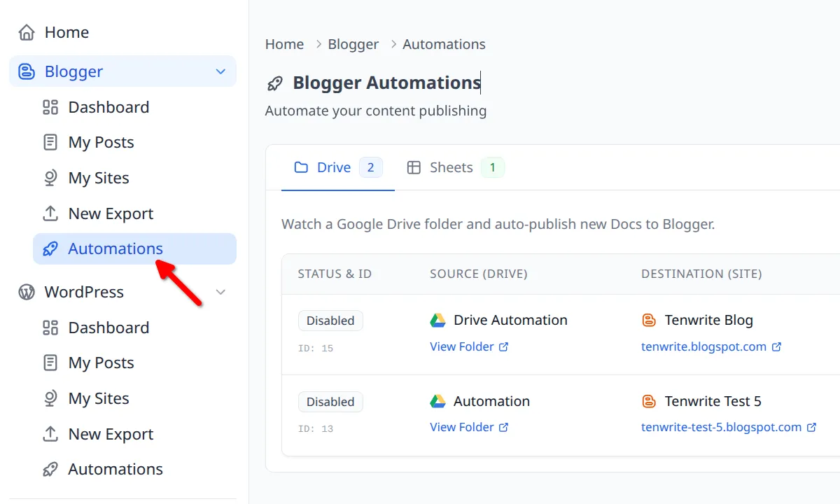
Task: Click the New Export upload icon under Blogger
Action: 49,213
